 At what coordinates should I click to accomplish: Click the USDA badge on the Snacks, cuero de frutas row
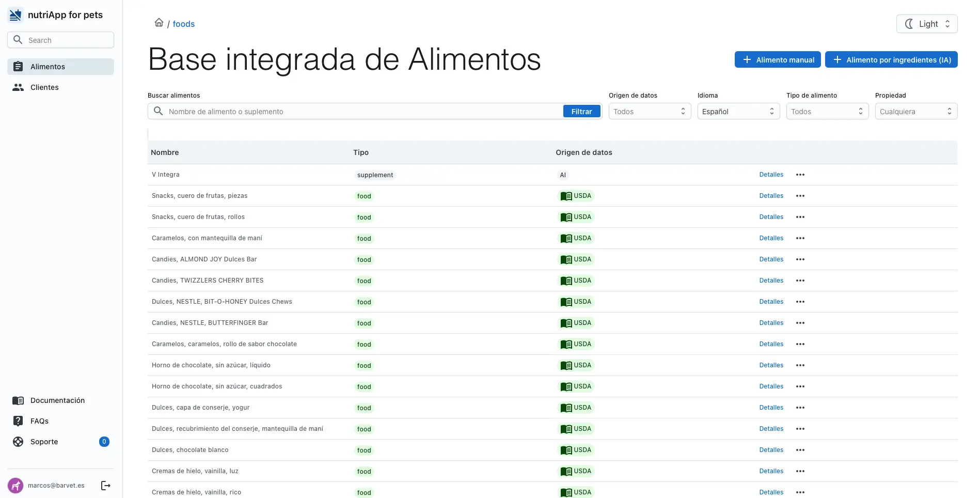tap(576, 196)
